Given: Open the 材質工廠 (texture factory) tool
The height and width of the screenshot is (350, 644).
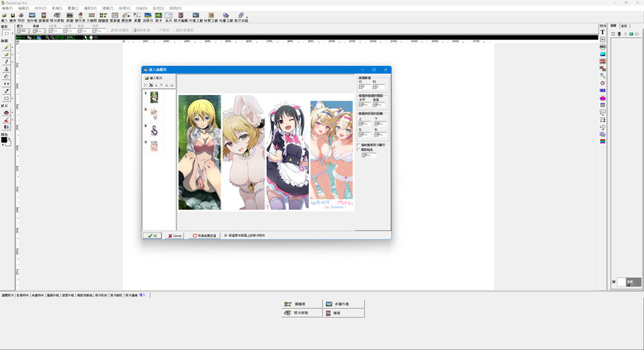Looking at the screenshot, I should (x=211, y=17).
